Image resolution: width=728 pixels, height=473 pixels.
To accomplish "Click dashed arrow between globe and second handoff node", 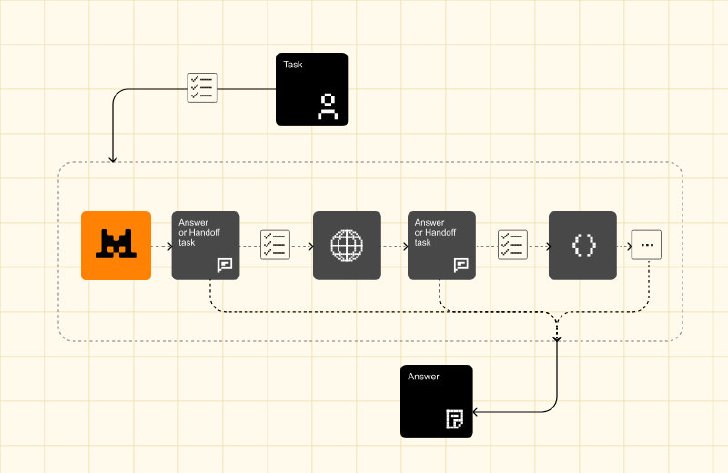I will pyautogui.click(x=394, y=246).
